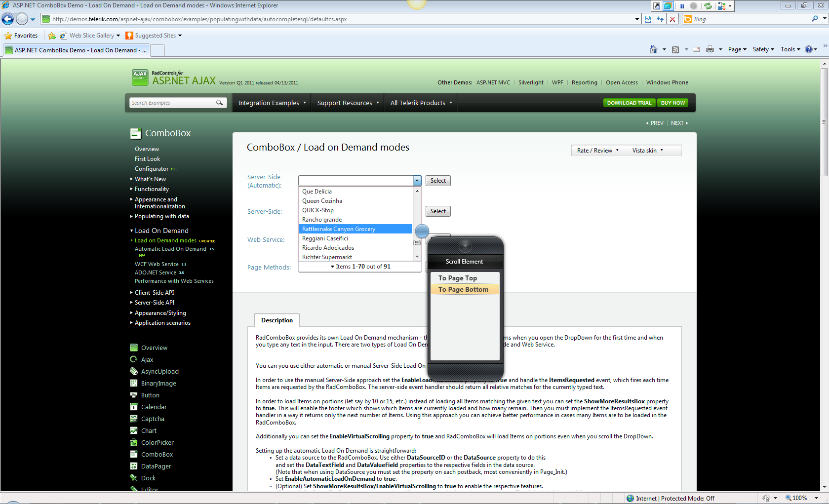This screenshot has width=829, height=504.
Task: Select Queen Cozinha in the dropdown list
Action: (x=355, y=201)
